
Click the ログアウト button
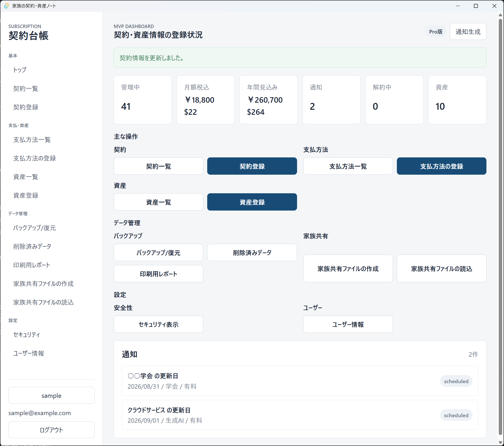click(51, 430)
